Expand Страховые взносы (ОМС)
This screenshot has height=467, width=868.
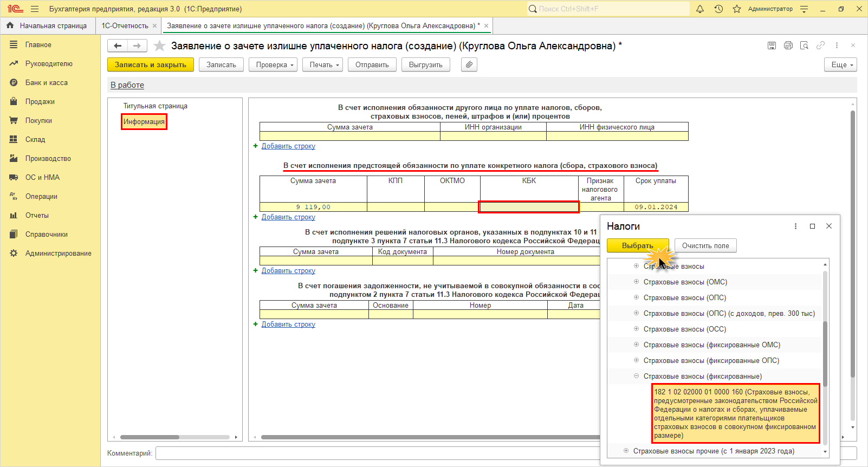(637, 282)
